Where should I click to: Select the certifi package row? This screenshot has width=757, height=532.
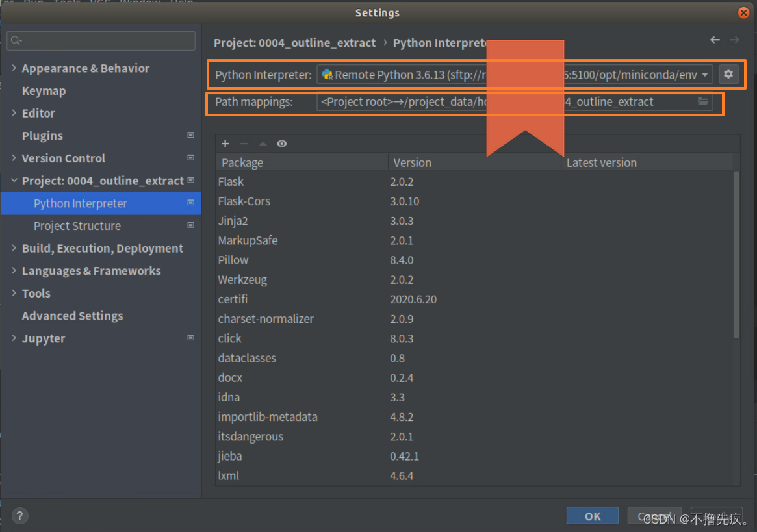click(474, 299)
